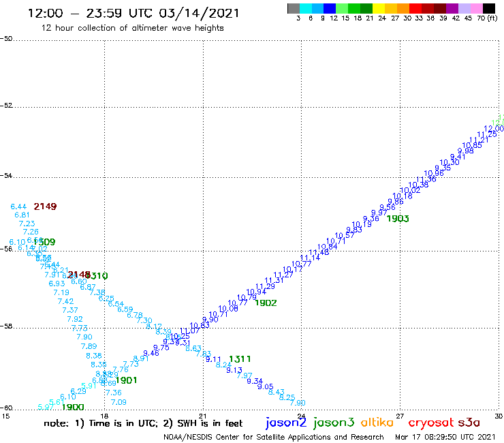This screenshot has height=443, width=504.
Task: Click the 11.31 wave height value
Action: click(x=274, y=281)
